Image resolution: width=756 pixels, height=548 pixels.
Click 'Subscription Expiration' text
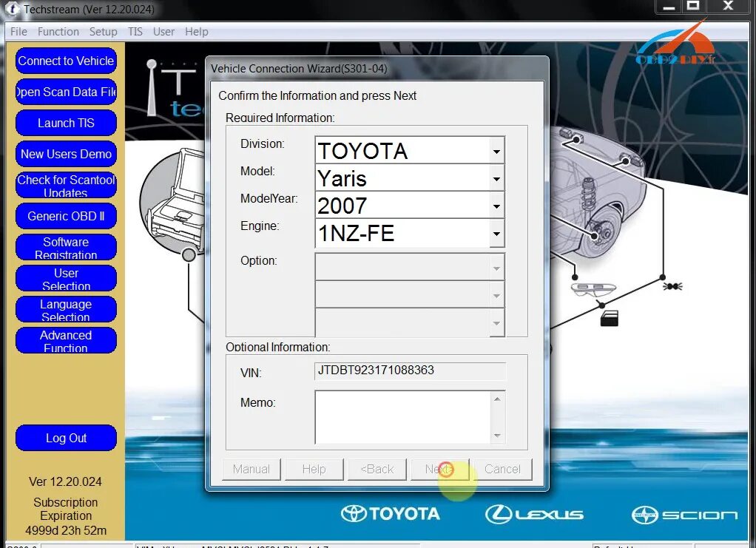point(66,509)
